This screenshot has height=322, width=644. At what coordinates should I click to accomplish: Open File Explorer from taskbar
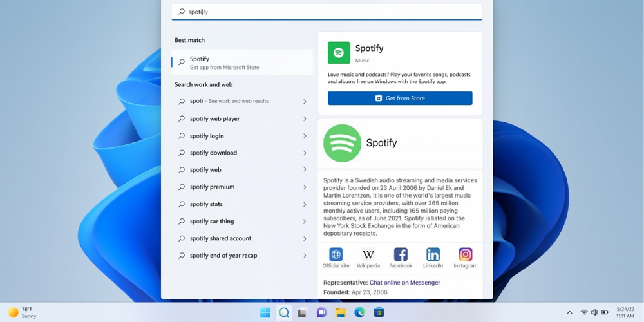[341, 312]
